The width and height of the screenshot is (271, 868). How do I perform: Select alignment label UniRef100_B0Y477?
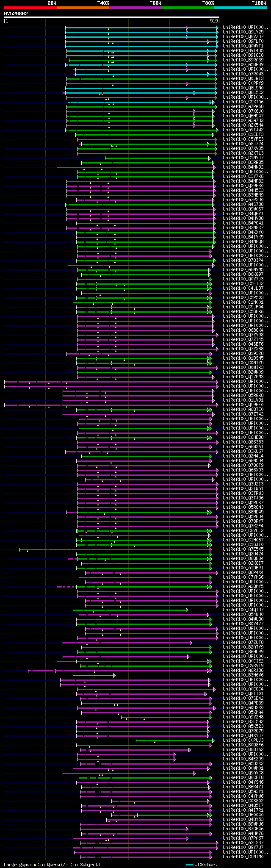pyautogui.click(x=243, y=624)
